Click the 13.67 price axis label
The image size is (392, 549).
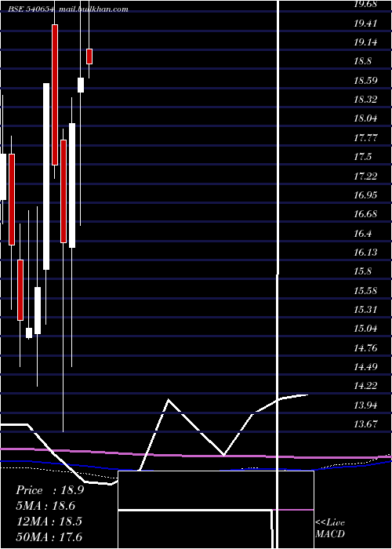click(x=365, y=424)
